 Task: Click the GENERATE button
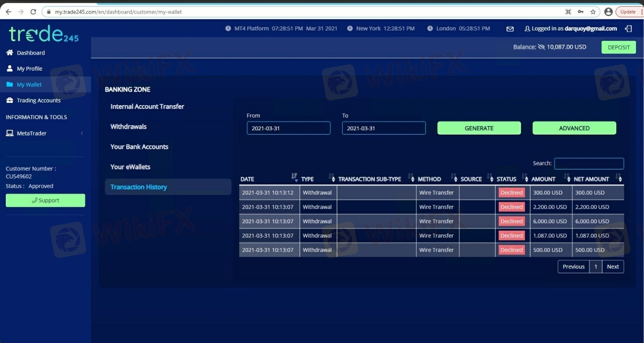(x=479, y=128)
